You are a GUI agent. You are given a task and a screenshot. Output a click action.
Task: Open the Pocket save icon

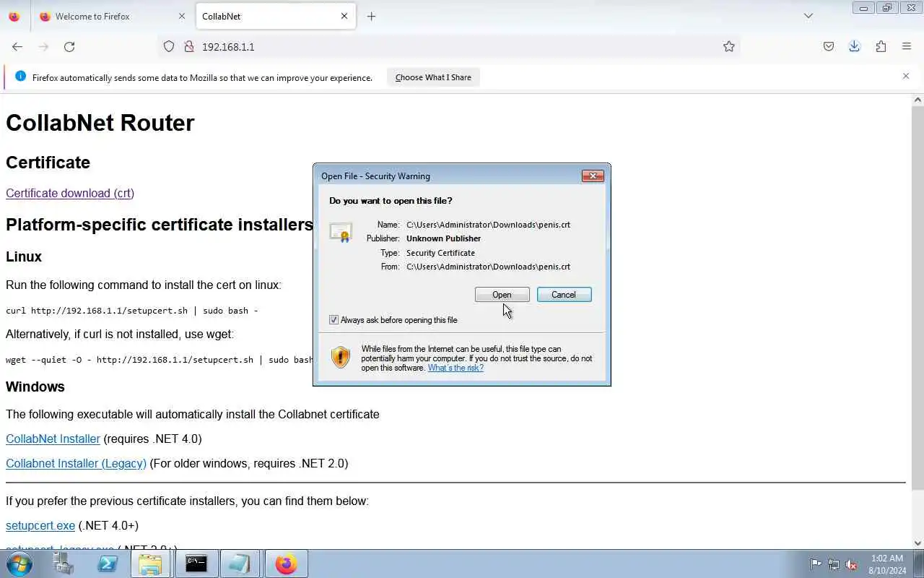click(x=829, y=46)
